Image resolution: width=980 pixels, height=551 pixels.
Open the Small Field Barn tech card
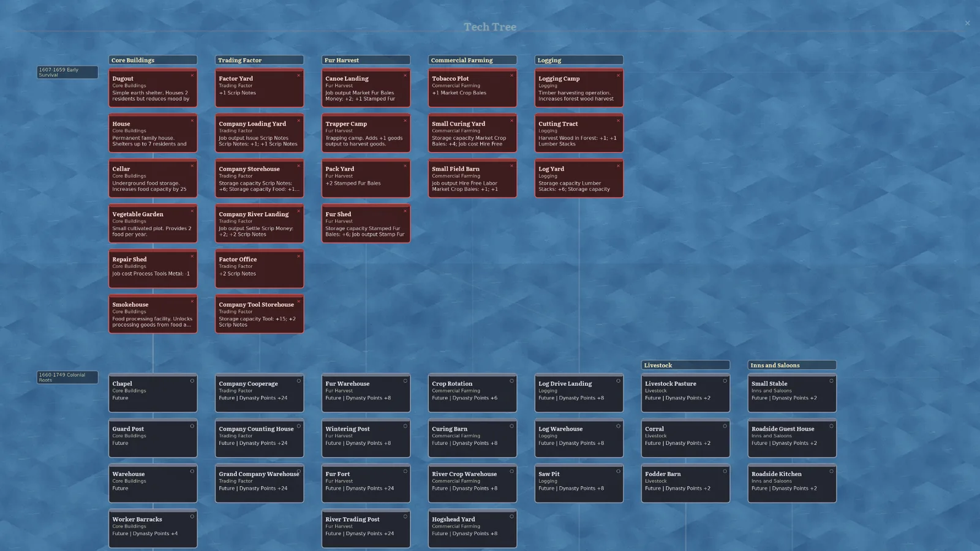[473, 178]
